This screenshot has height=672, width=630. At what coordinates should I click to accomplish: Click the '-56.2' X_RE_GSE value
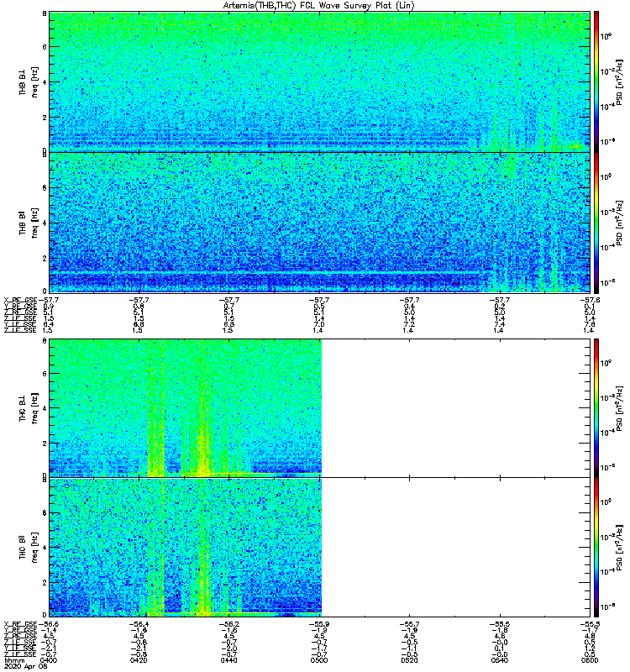[228, 624]
